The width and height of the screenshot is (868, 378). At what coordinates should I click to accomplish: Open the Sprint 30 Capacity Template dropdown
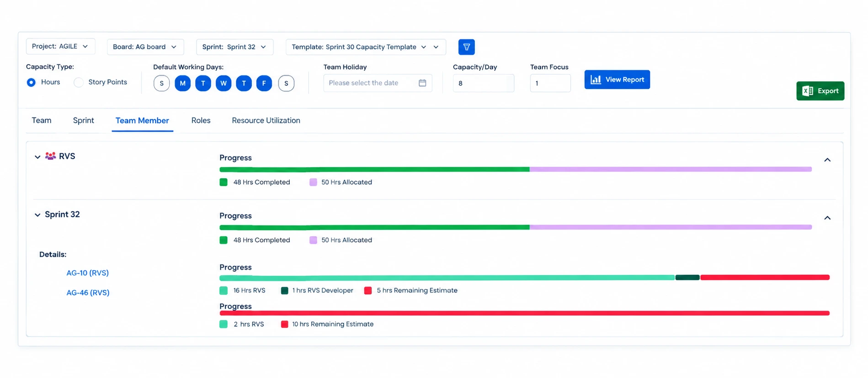pyautogui.click(x=366, y=47)
